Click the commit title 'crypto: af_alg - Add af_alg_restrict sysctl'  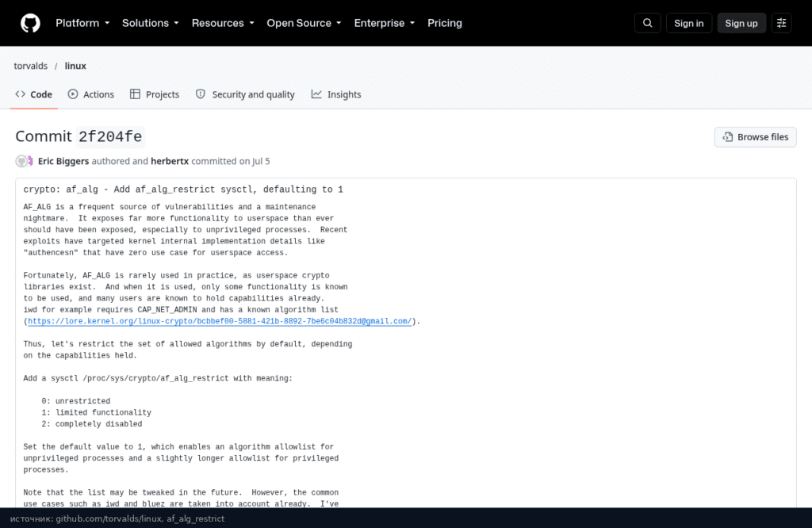point(183,189)
